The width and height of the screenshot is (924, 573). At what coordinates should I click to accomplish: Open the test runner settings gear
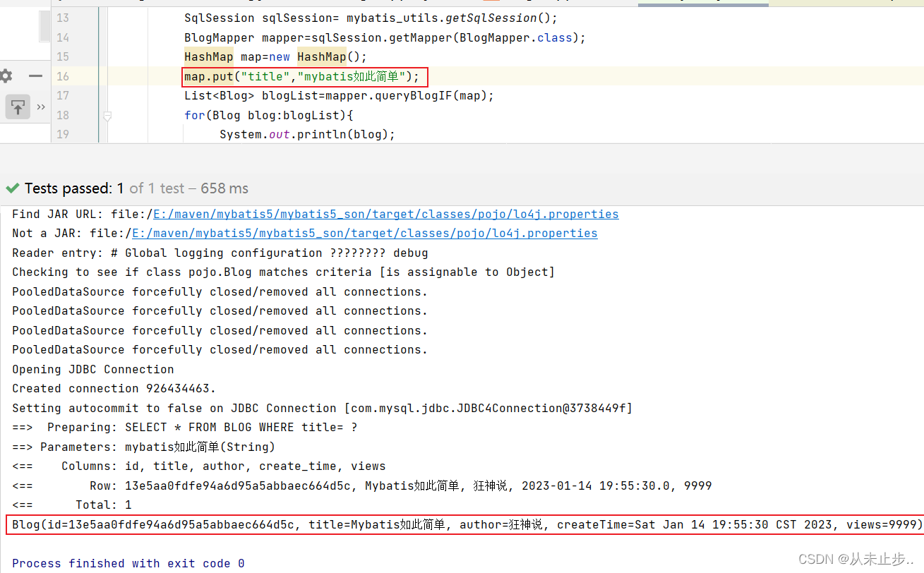pyautogui.click(x=6, y=76)
